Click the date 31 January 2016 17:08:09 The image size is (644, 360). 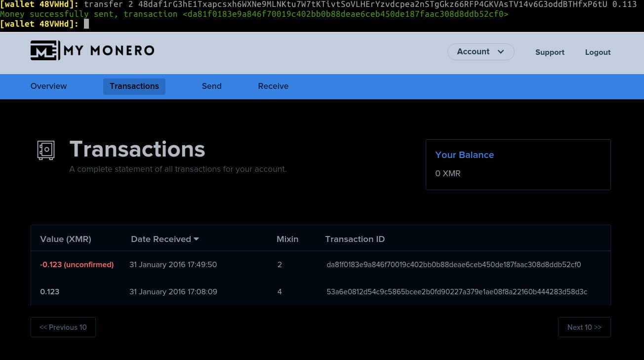[173, 292]
